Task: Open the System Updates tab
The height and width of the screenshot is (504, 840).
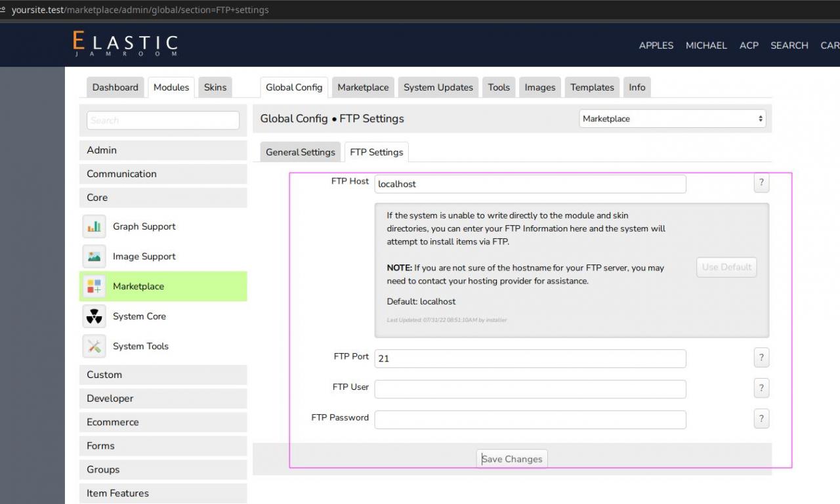Action: coord(438,87)
